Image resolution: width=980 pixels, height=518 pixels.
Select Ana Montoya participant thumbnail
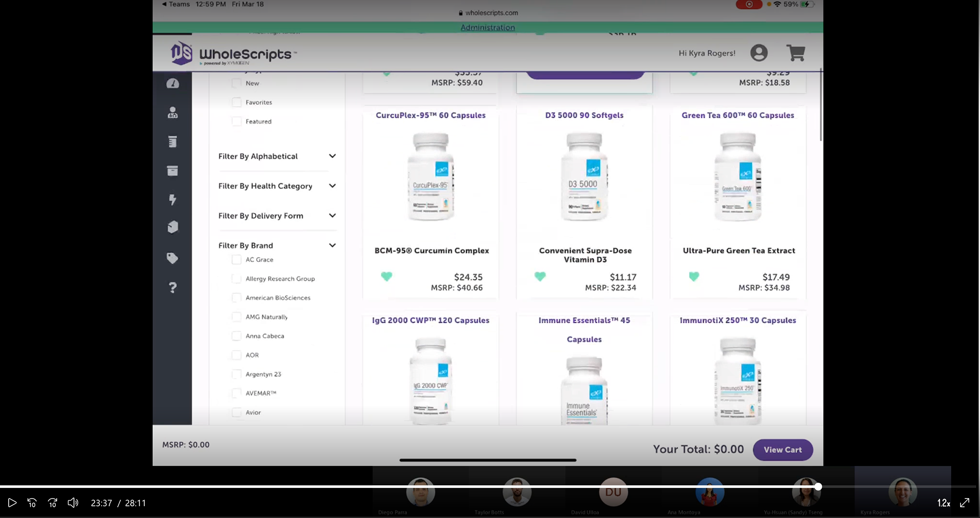(709, 492)
